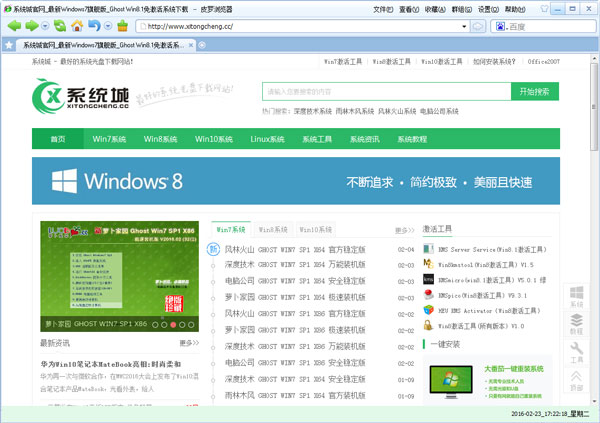Screen dimensions: 600x423
Task: Click the 开始搜索 button
Action: [x=535, y=91]
